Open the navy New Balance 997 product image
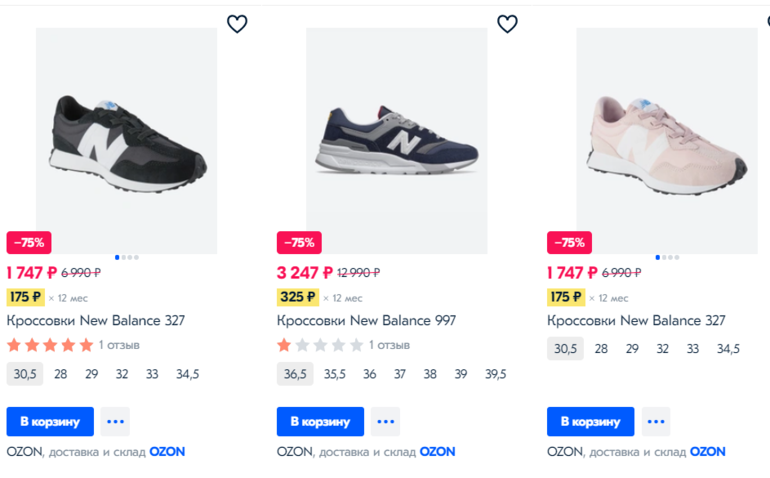Image resolution: width=770 pixels, height=478 pixels. click(x=396, y=140)
